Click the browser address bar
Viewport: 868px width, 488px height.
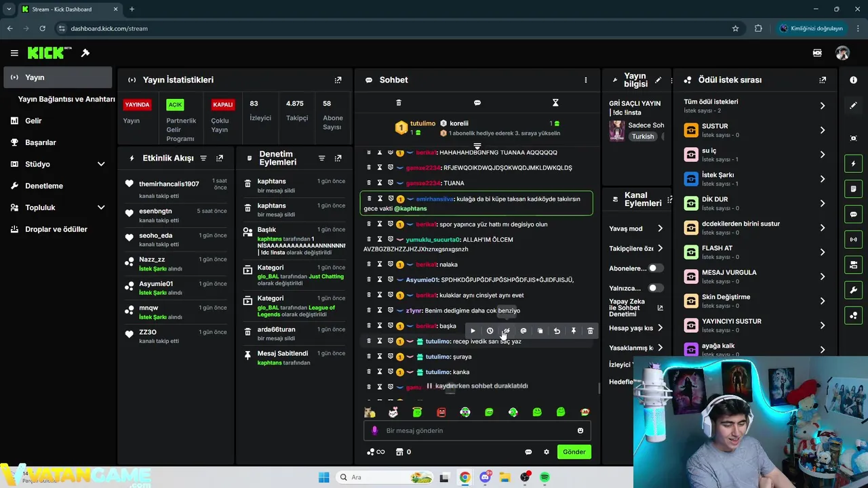[x=393, y=28]
